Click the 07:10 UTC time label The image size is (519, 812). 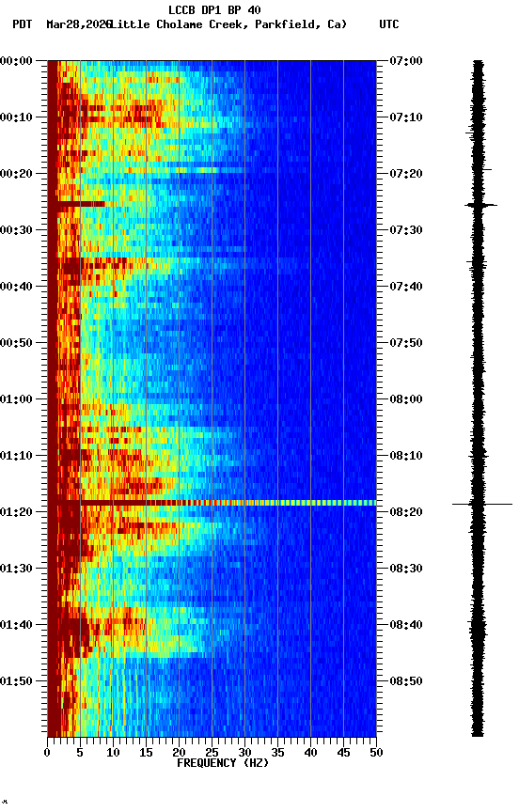[x=406, y=117]
